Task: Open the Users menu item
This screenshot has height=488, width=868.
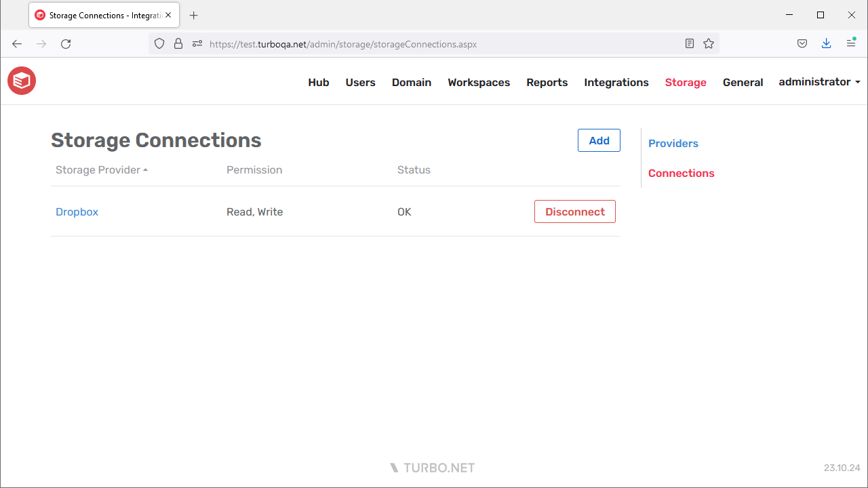Action: coord(360,82)
